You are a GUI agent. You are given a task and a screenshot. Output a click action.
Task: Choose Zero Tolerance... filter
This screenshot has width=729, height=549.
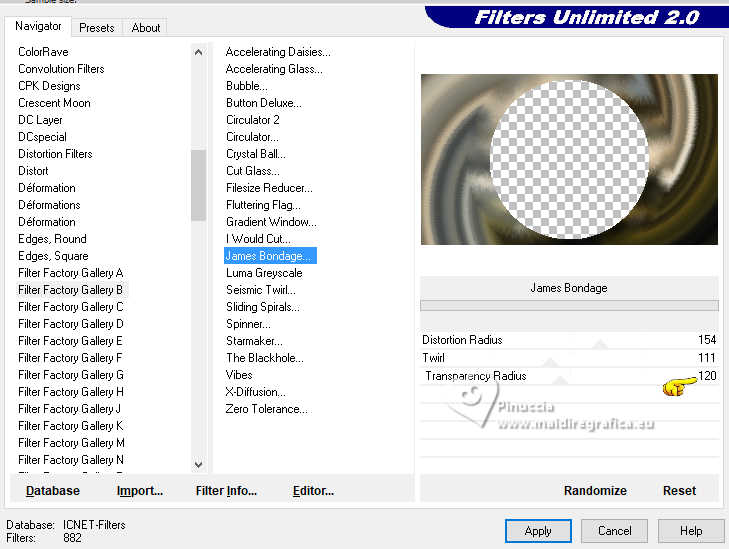pyautogui.click(x=266, y=409)
